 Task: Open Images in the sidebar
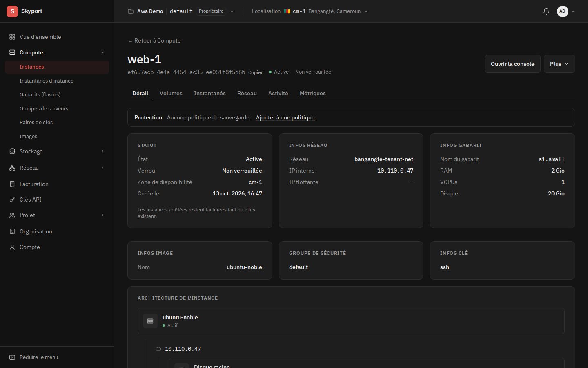(57, 137)
